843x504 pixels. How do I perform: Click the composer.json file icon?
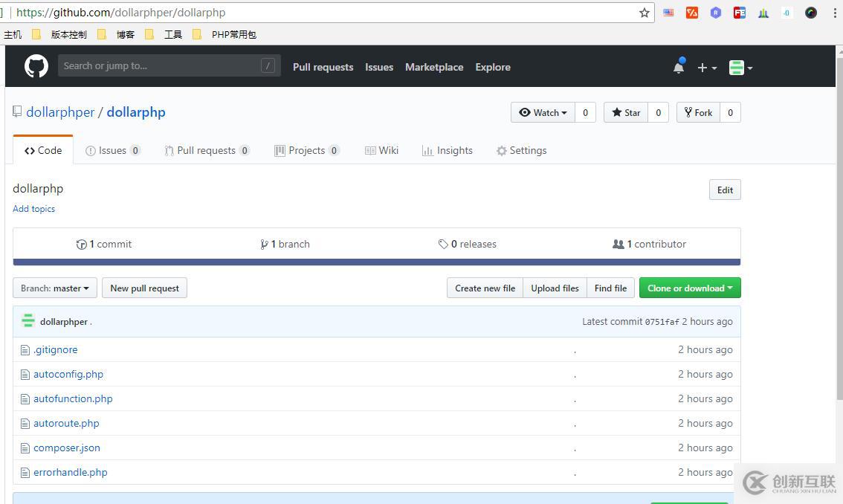coord(25,448)
